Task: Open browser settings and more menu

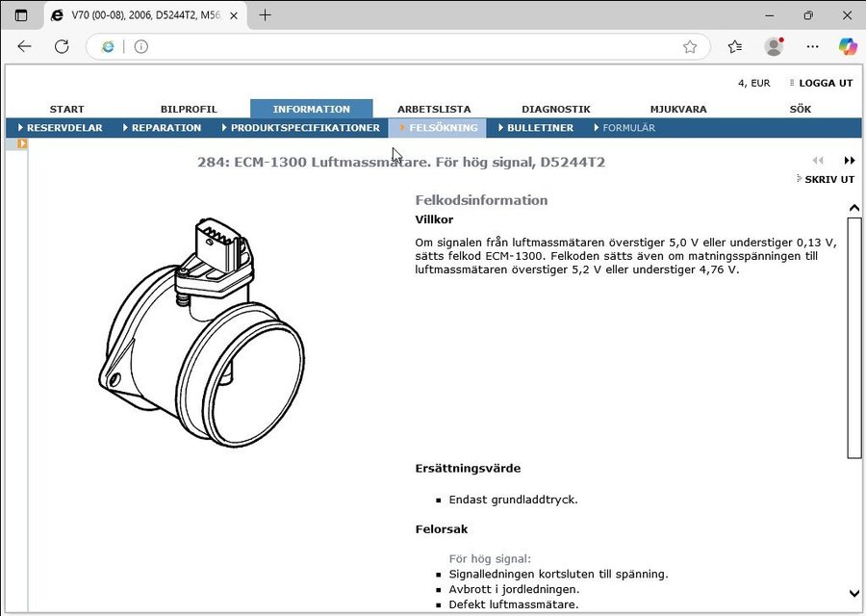Action: tap(812, 46)
